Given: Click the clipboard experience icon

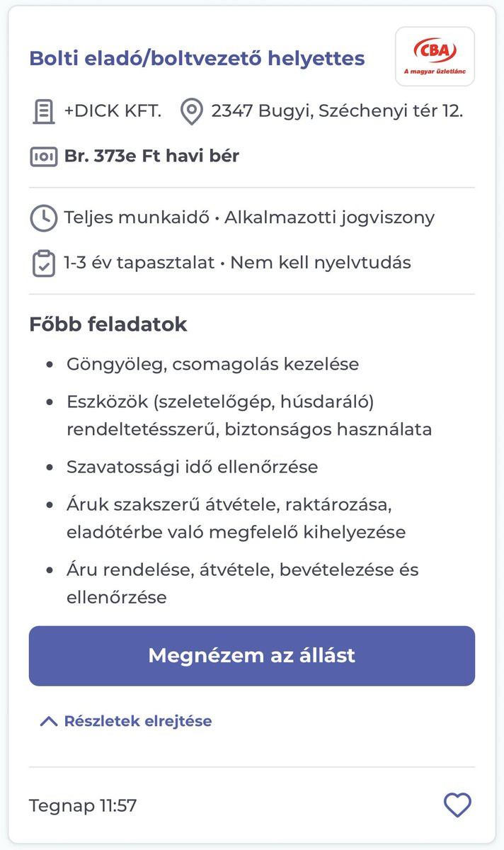Looking at the screenshot, I should [43, 263].
